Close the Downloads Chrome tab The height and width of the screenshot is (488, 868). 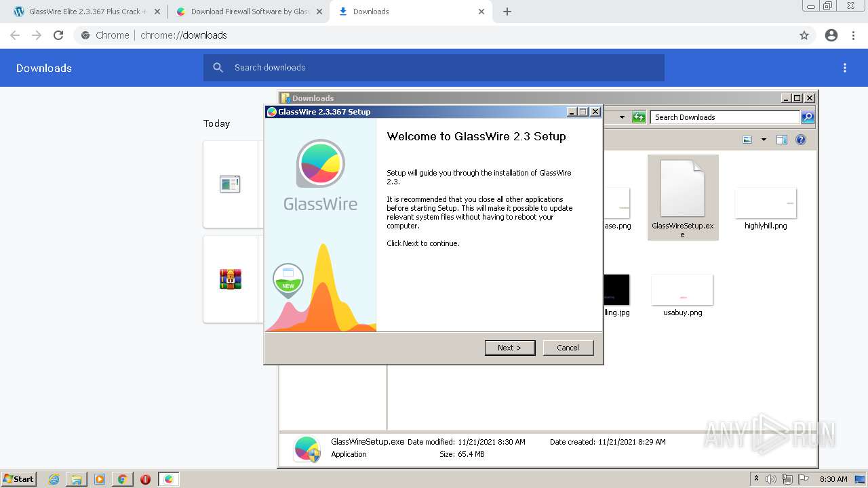pyautogui.click(x=481, y=12)
